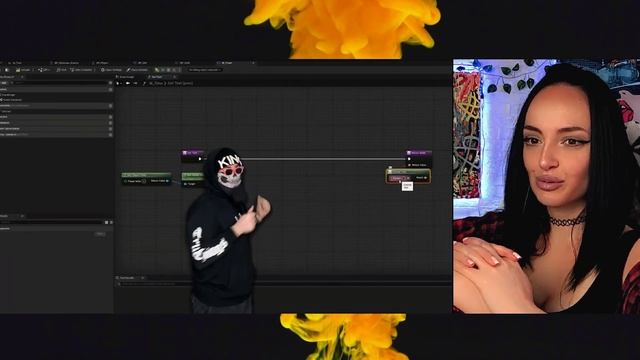Open the debug object selection dropdown
Screen dimensions: 640x360
coord(205,70)
